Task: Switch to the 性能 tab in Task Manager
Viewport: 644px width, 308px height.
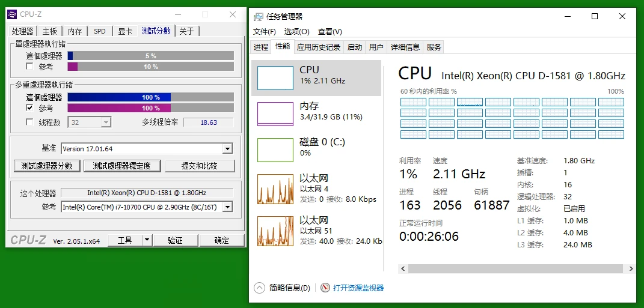Action: pos(283,46)
